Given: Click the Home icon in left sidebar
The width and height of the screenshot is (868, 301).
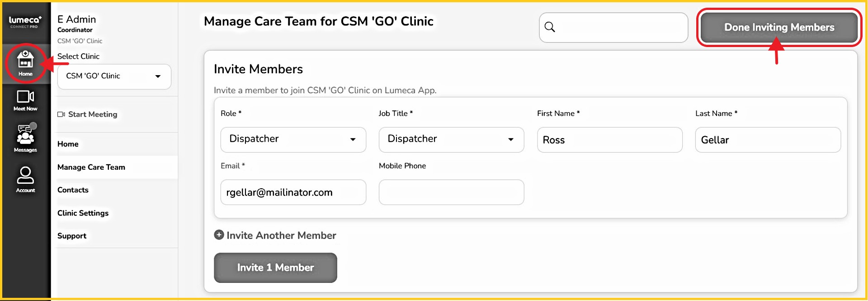Looking at the screenshot, I should [x=25, y=63].
